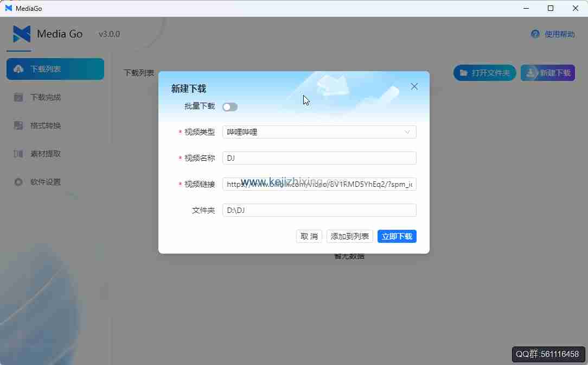Screen dimensions: 588x365
Task: Toggle batch download mode off
Action: (x=230, y=106)
